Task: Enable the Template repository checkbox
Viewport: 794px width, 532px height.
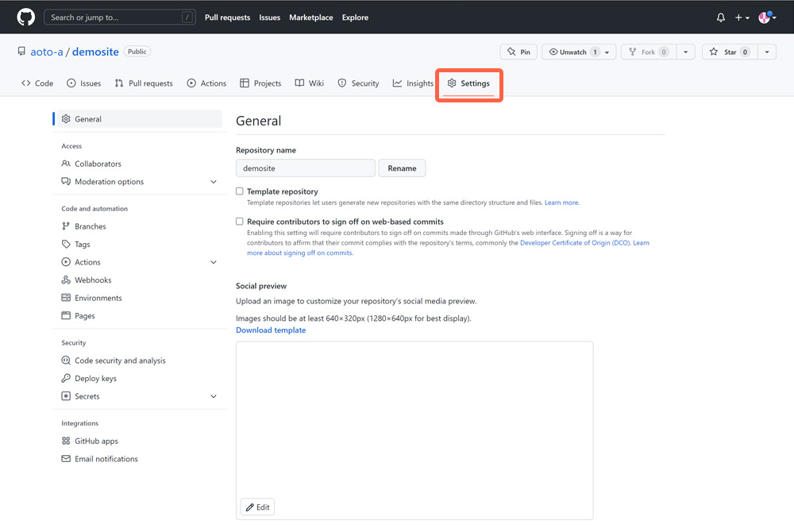Action: [240, 191]
